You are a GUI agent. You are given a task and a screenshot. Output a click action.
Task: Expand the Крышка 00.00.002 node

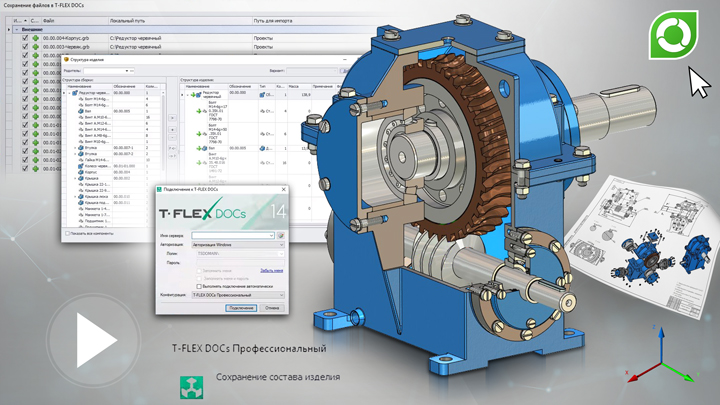(x=75, y=178)
